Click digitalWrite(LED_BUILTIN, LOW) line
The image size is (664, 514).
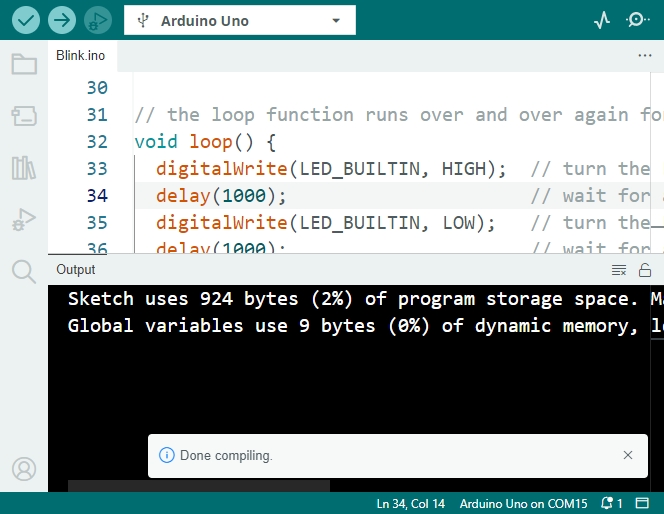click(x=326, y=223)
